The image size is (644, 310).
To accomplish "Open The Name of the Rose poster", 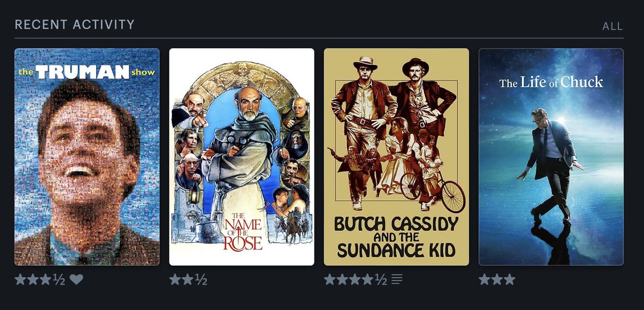I will click(x=242, y=157).
